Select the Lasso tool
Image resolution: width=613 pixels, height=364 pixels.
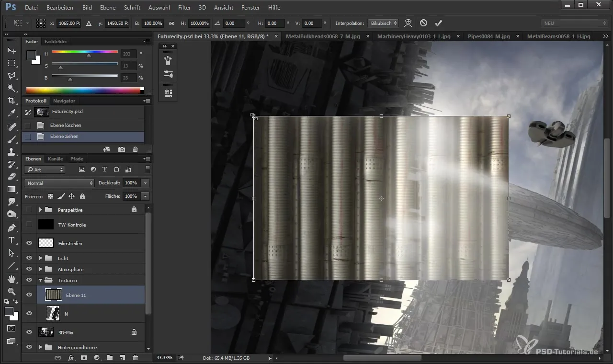pos(11,76)
